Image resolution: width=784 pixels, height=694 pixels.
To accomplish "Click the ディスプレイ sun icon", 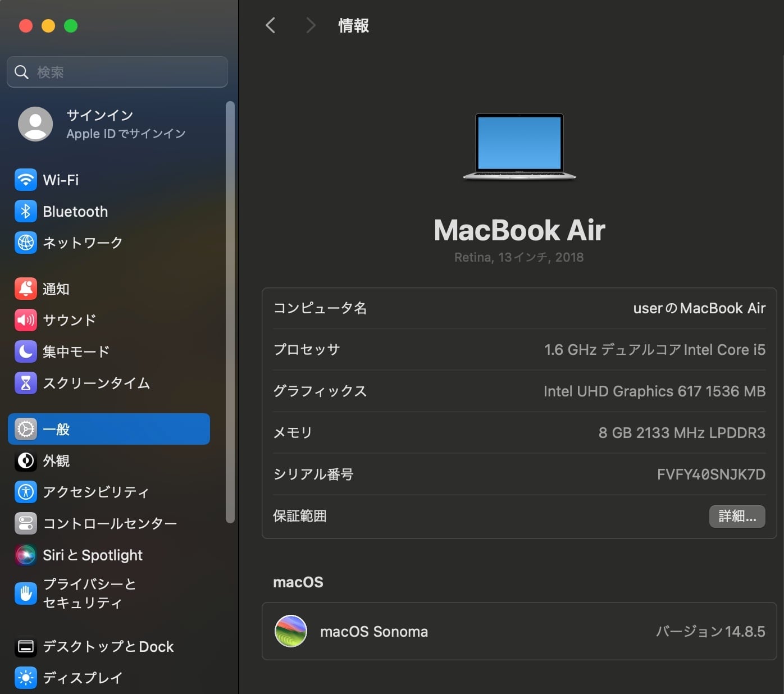I will [x=26, y=678].
